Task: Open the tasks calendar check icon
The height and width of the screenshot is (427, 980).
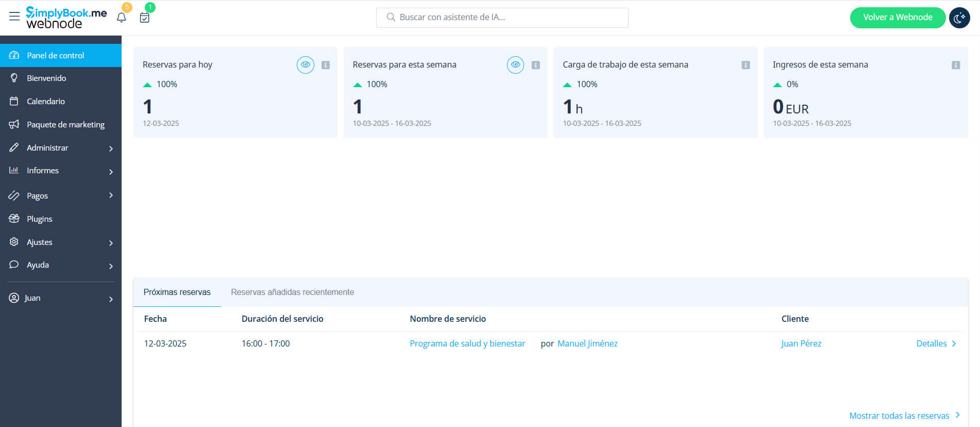Action: click(x=145, y=18)
